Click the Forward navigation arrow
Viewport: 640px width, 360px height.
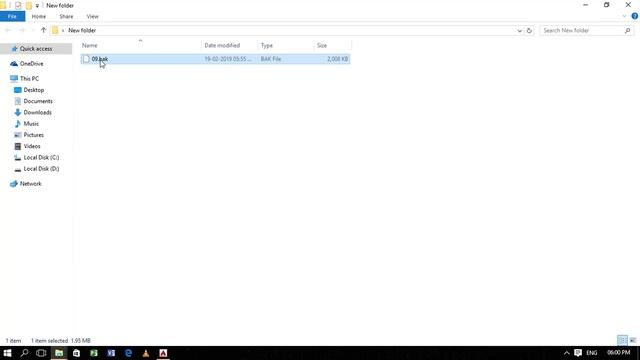click(22, 30)
